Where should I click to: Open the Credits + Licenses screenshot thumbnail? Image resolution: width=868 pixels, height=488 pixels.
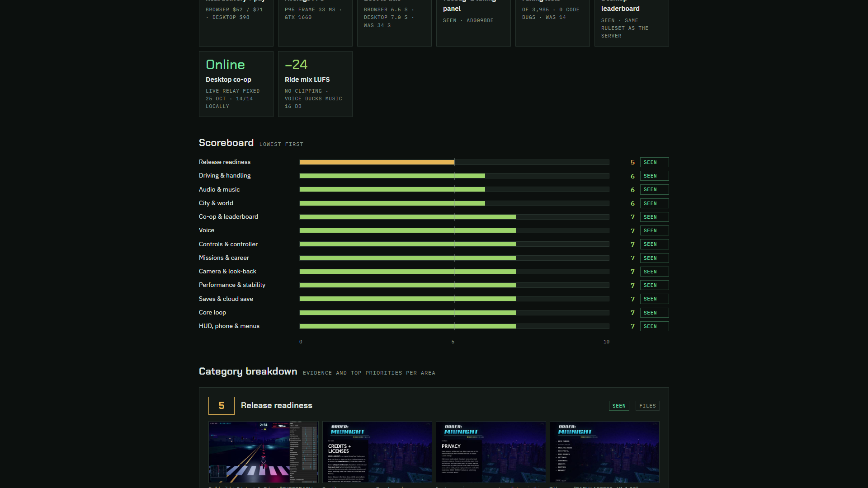point(377,452)
